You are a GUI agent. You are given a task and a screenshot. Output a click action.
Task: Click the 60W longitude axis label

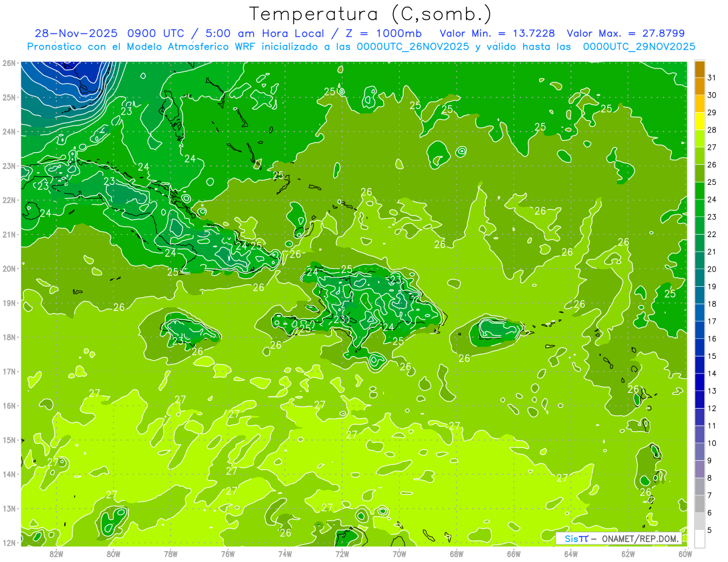[686, 553]
